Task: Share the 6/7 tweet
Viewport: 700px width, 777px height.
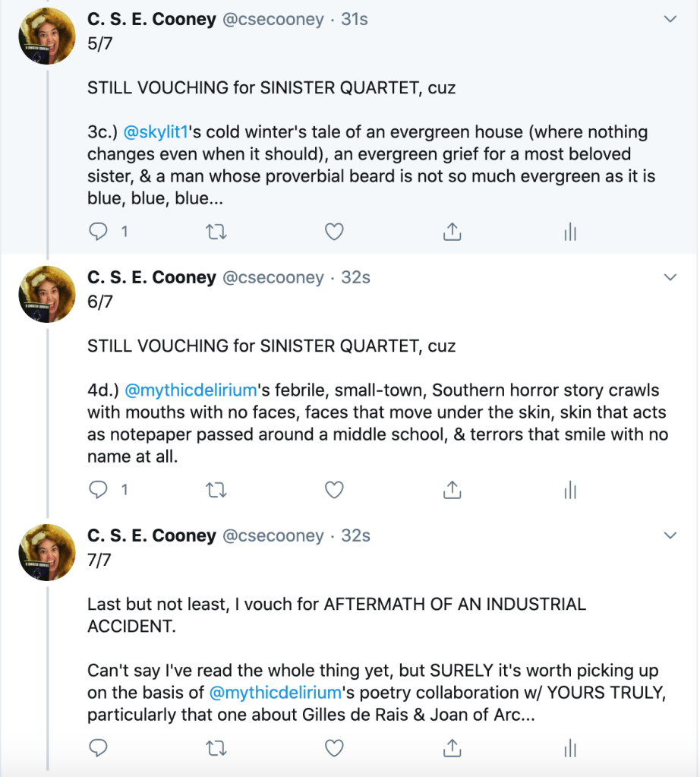Action: [x=452, y=491]
